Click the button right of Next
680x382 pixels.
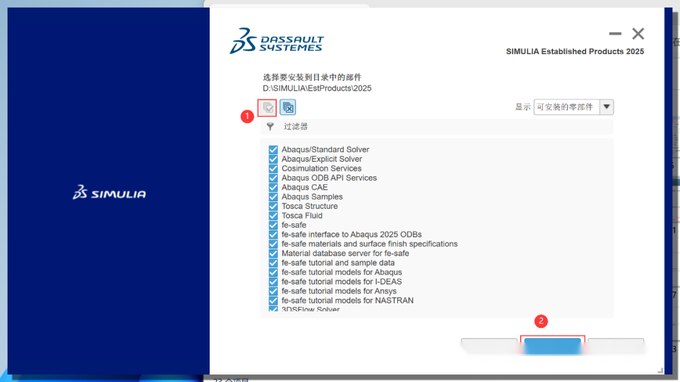[x=616, y=346]
